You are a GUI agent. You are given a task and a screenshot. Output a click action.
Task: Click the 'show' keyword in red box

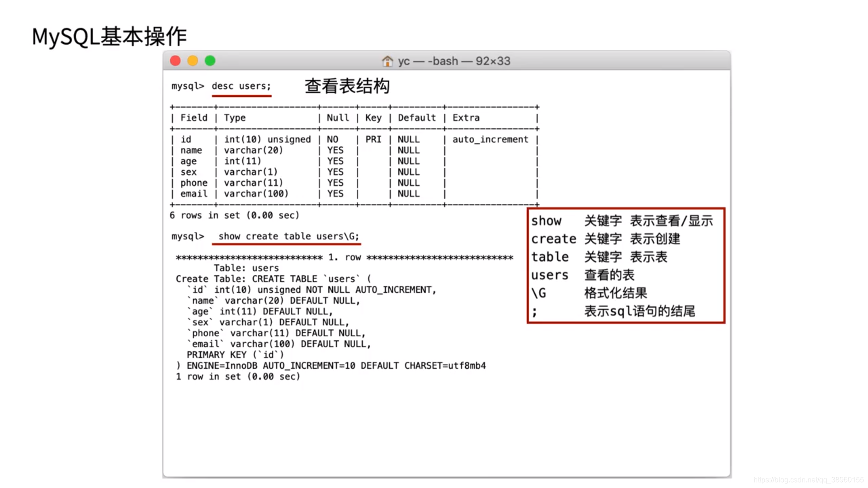(546, 221)
